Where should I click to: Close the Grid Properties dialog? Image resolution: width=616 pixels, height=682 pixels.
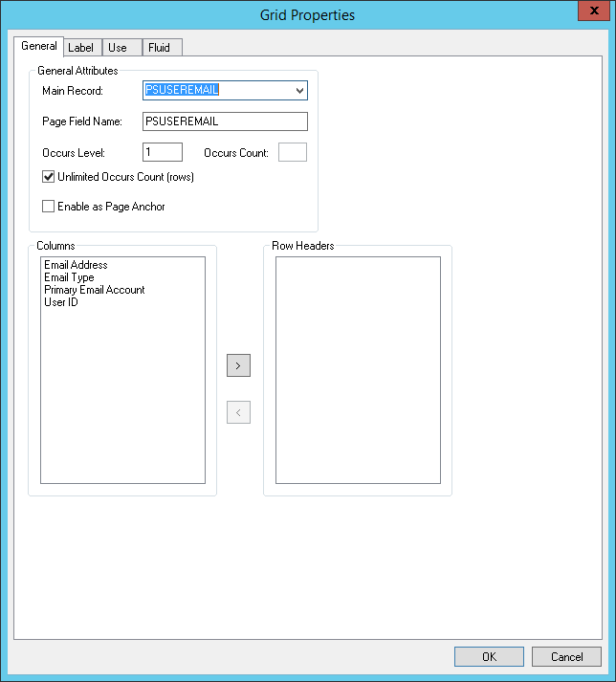(594, 11)
